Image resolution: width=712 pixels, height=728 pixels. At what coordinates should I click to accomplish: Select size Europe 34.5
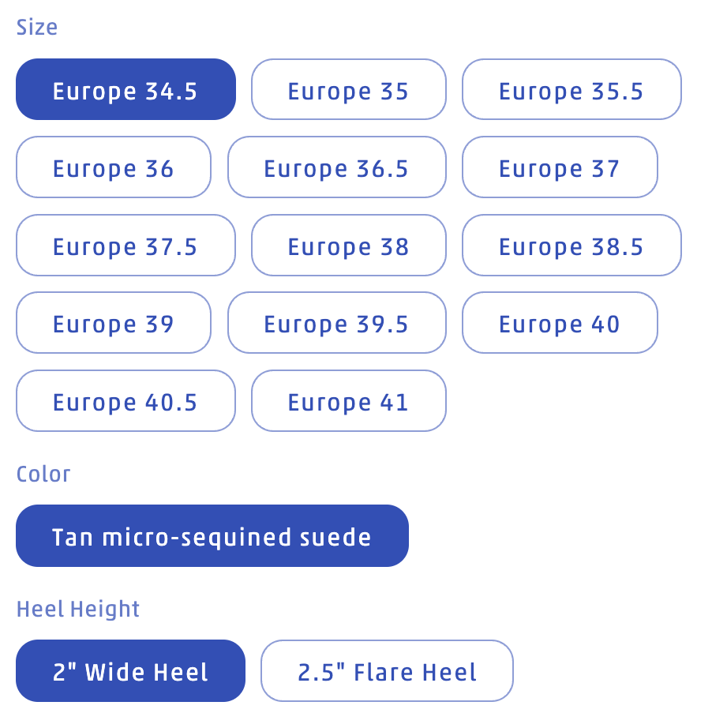(126, 90)
